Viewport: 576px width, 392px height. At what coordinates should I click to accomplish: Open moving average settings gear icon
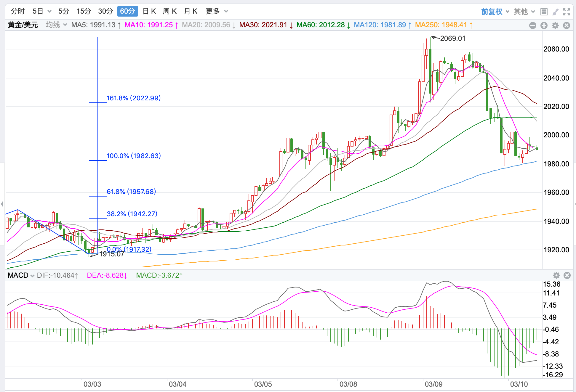coord(555,25)
